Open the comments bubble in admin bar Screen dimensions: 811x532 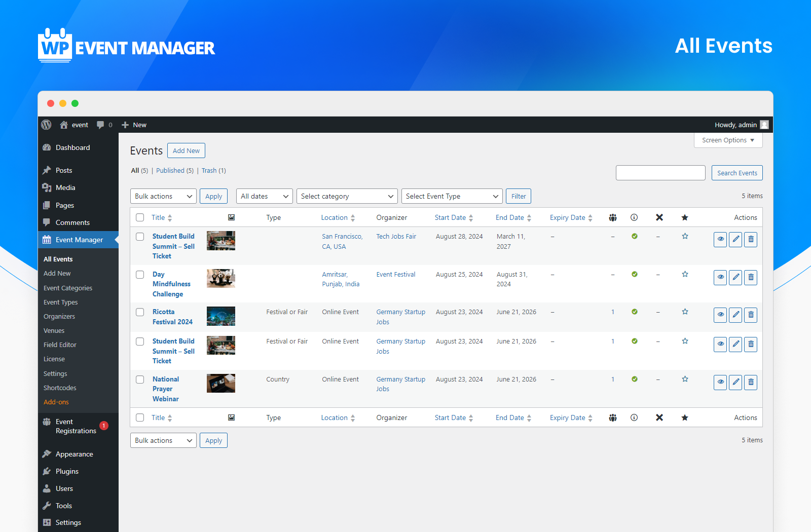point(104,125)
